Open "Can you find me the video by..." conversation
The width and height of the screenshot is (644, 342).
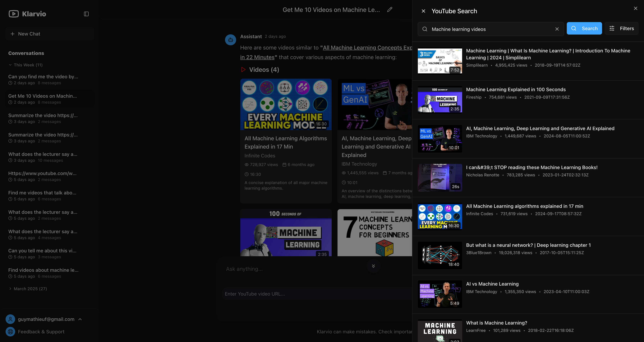coord(43,77)
